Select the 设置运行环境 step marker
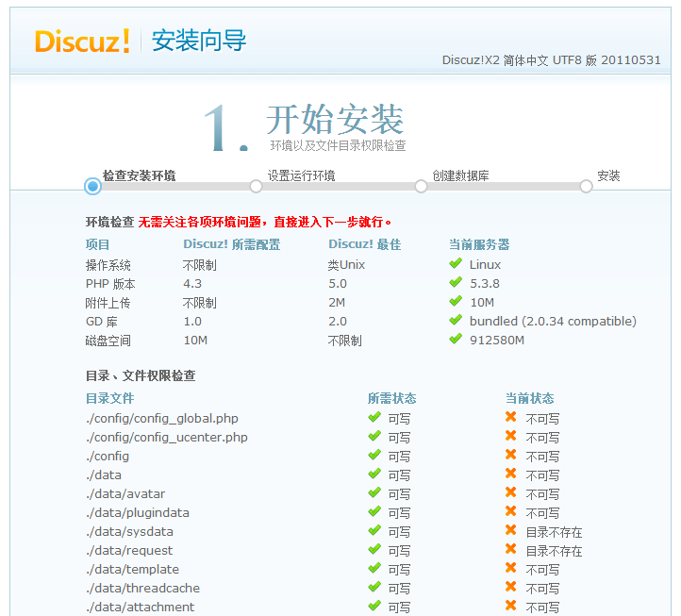 [257, 187]
